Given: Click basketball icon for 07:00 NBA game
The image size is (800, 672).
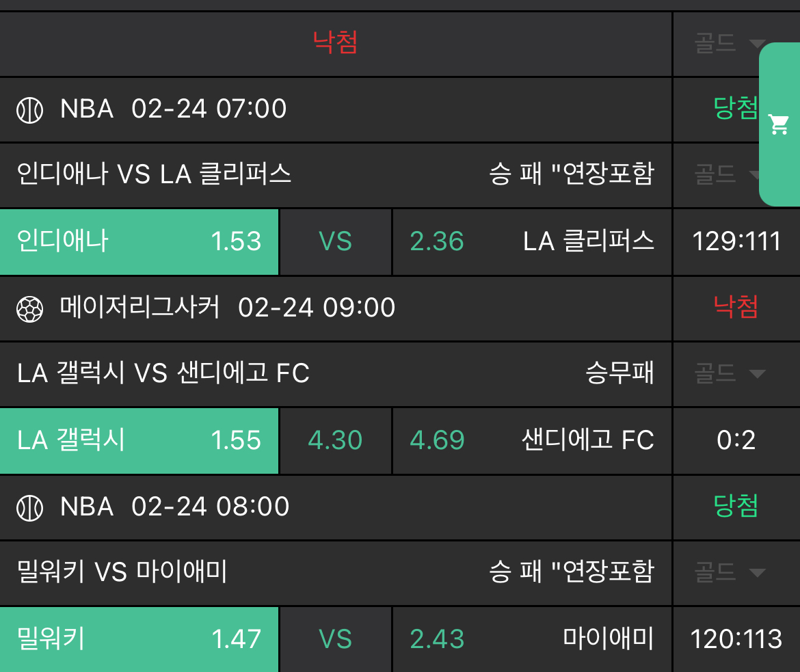Looking at the screenshot, I should coord(29,109).
